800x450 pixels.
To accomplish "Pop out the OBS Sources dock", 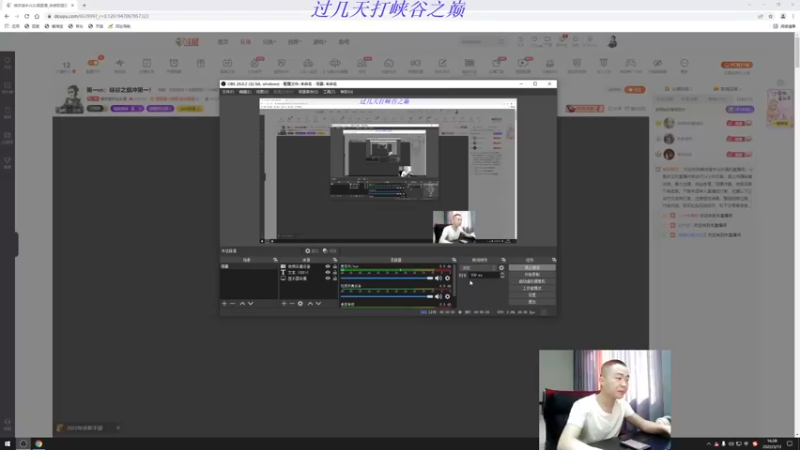I will (335, 260).
